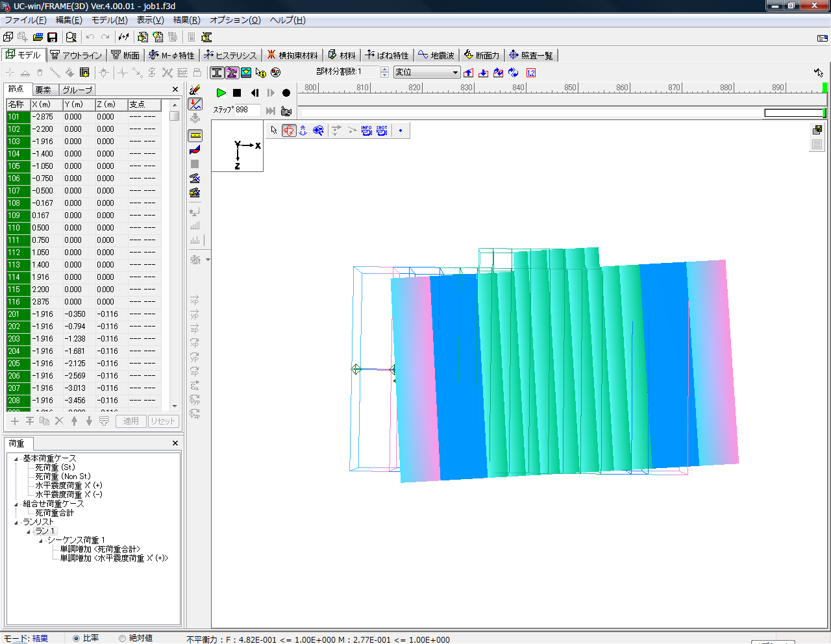Click the SHOT snapshot icon
This screenshot has height=644, width=831.
point(382,130)
